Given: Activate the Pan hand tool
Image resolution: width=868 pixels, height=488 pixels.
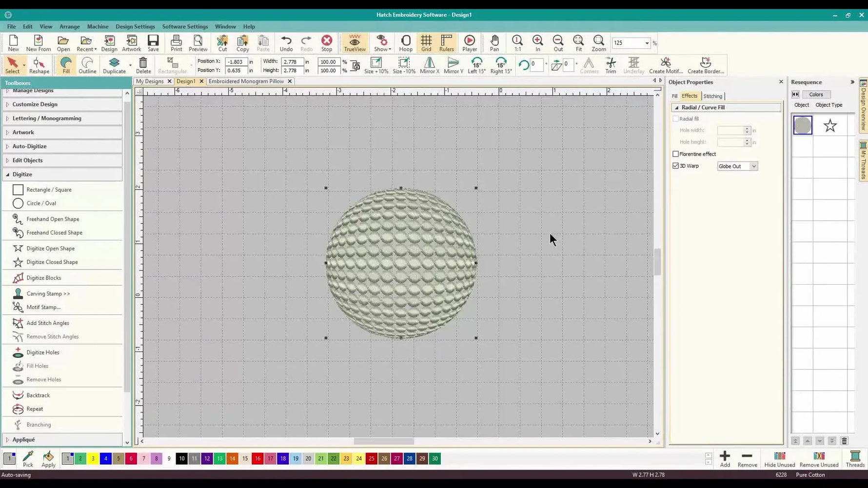Looking at the screenshot, I should click(x=494, y=43).
